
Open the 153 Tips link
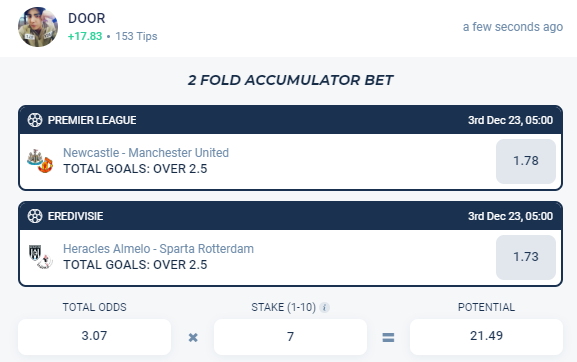point(136,36)
